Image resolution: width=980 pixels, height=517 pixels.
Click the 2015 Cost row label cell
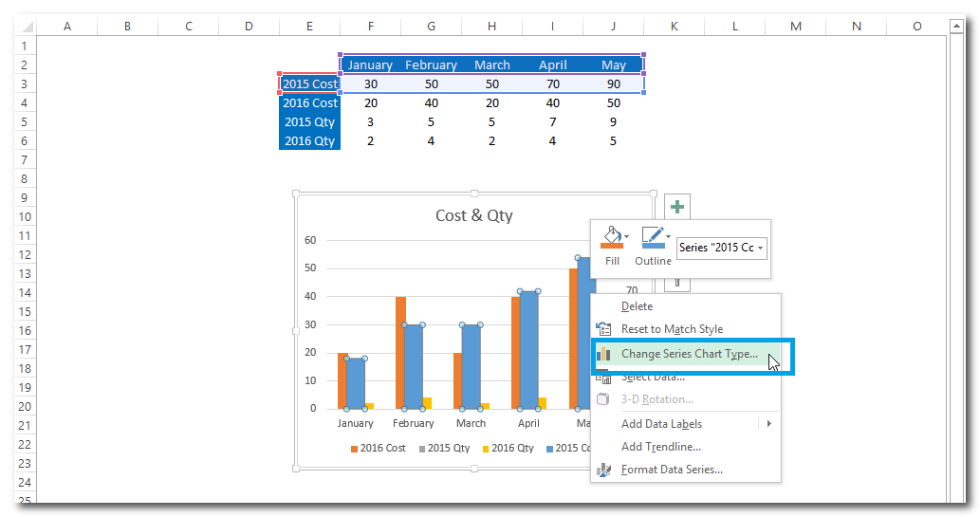(309, 83)
